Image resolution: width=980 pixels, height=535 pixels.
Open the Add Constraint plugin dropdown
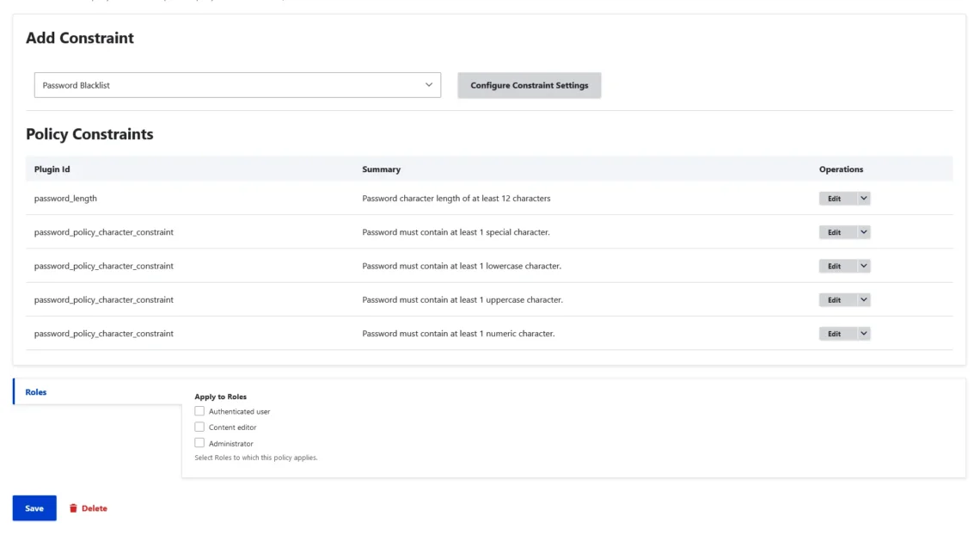(237, 85)
